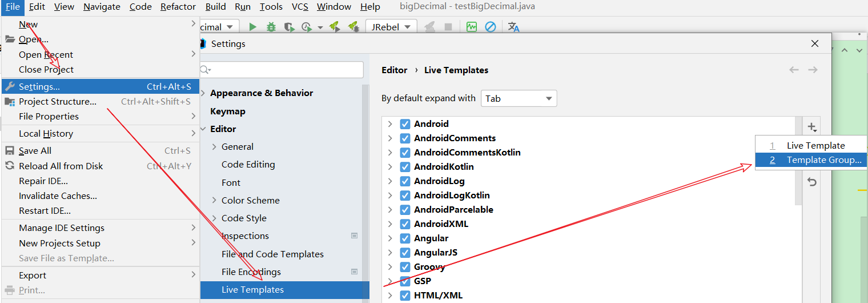Screen dimensions: 868x303
Task: Click the Reload All from Disk icon
Action: [x=10, y=166]
